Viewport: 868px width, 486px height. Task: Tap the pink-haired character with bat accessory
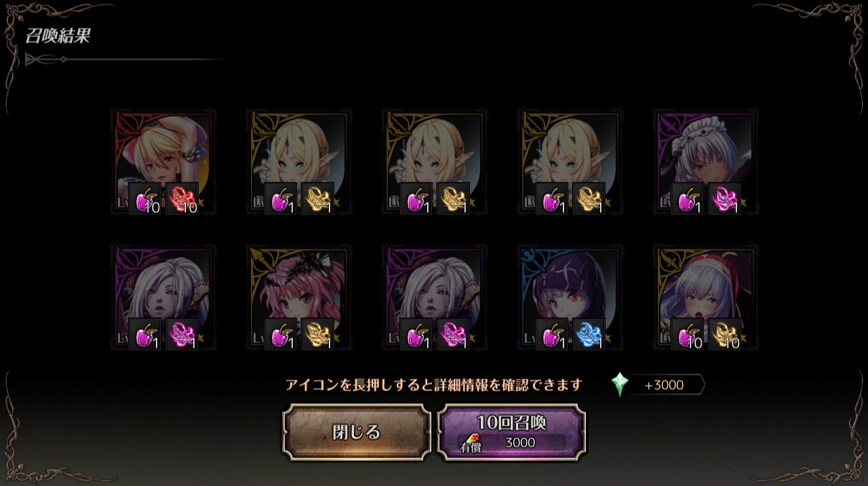(x=298, y=298)
